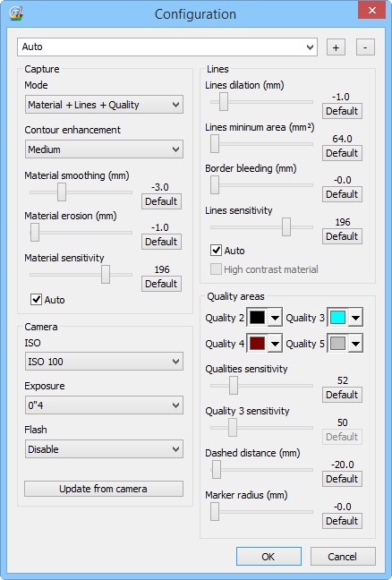Click Update from camera button

coord(104,489)
